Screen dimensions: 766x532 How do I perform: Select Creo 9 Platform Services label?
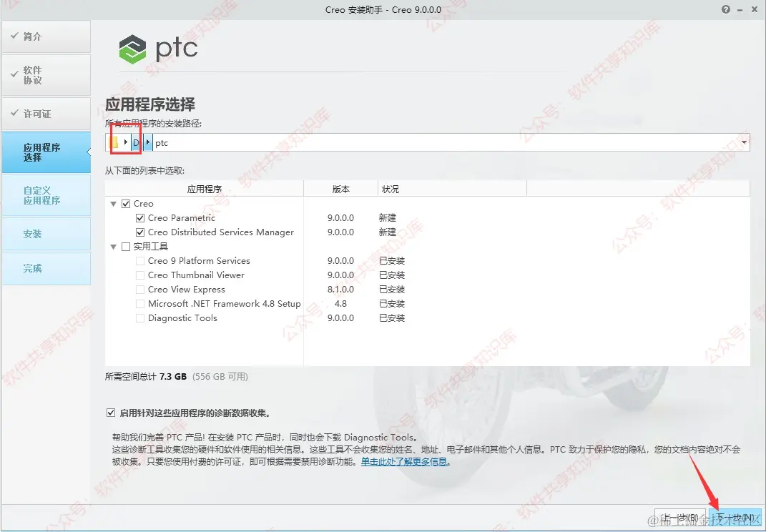click(x=199, y=261)
